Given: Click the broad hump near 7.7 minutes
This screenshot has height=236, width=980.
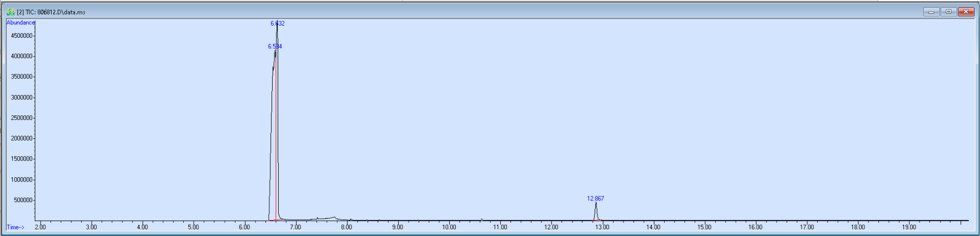Looking at the screenshot, I should (331, 218).
